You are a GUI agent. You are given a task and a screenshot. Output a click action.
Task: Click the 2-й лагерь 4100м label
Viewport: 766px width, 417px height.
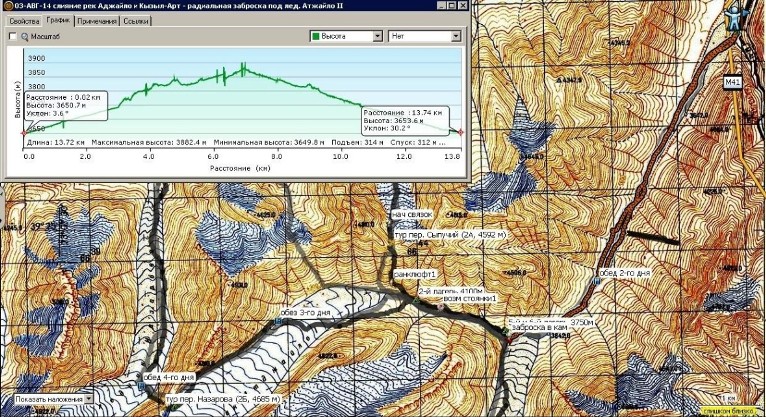pos(450,291)
